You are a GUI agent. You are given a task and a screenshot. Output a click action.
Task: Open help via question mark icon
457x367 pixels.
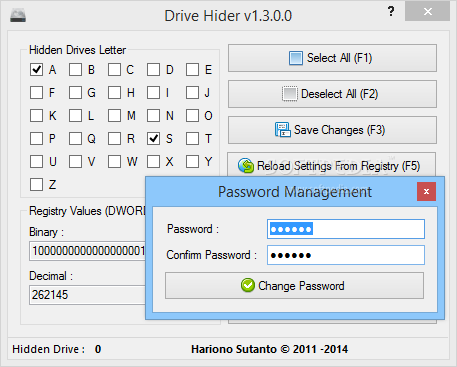391,12
